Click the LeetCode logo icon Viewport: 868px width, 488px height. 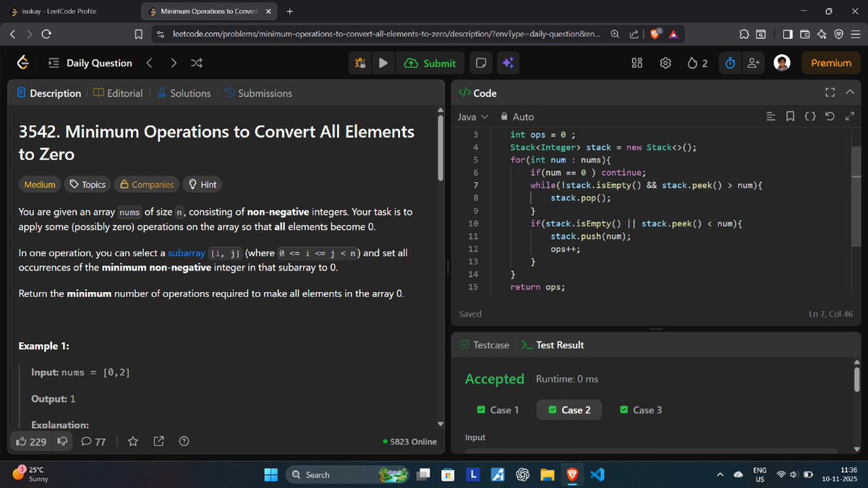(24, 63)
